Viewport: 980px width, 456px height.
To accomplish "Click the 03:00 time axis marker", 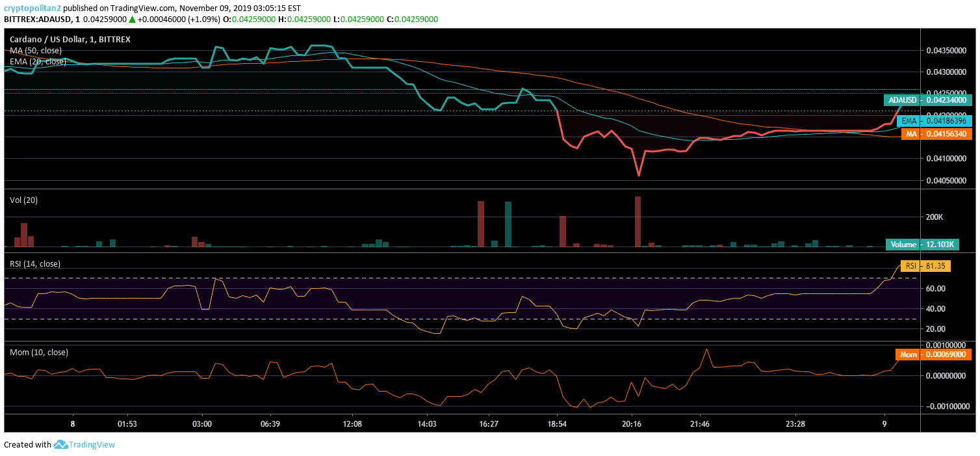I will point(202,423).
